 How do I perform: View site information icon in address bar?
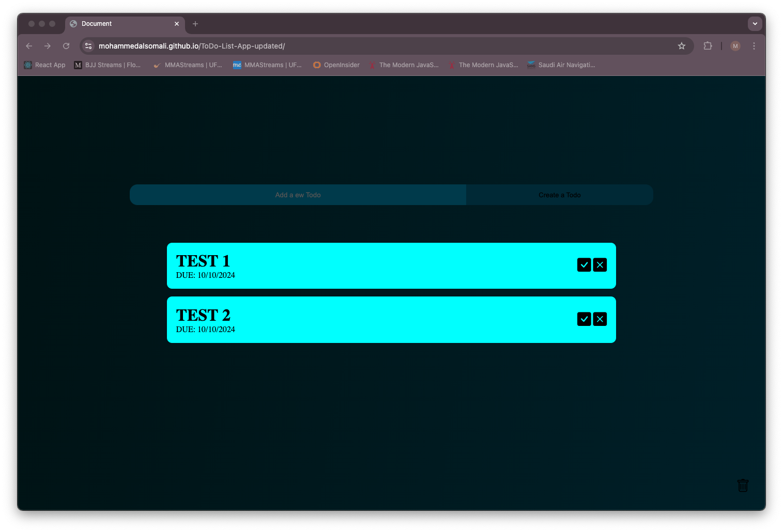click(x=88, y=46)
